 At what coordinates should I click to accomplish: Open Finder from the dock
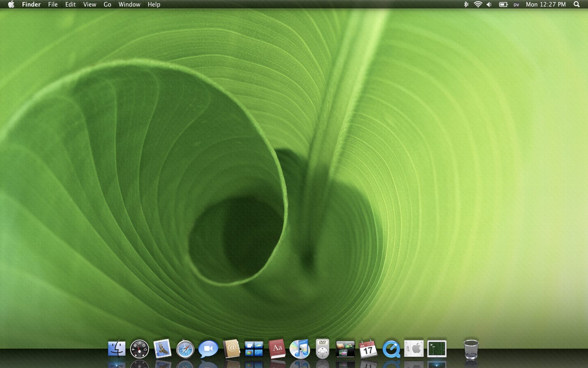tap(117, 349)
